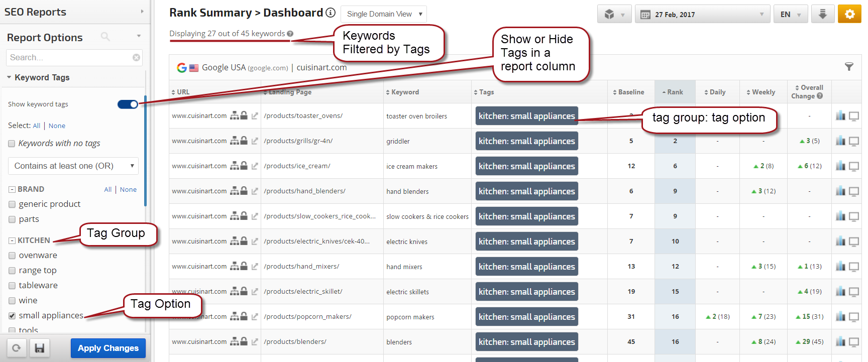This screenshot has width=868, height=362.
Task: Tick the parts checkbox
Action: pyautogui.click(x=12, y=219)
